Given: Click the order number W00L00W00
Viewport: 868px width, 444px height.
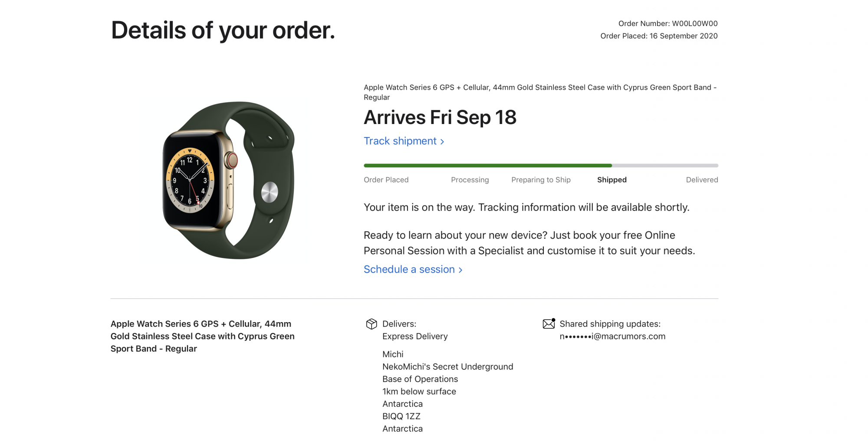Looking at the screenshot, I should (695, 23).
